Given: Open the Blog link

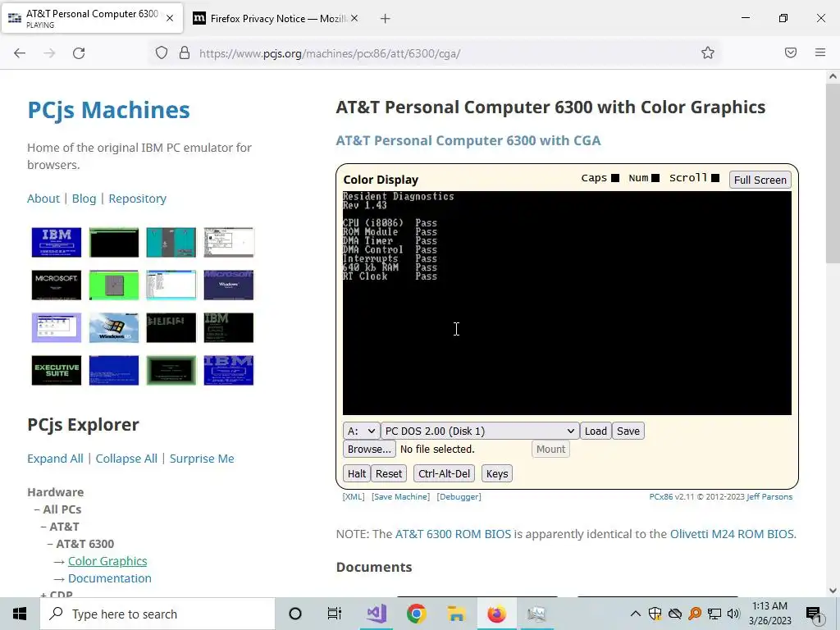Looking at the screenshot, I should point(84,199).
